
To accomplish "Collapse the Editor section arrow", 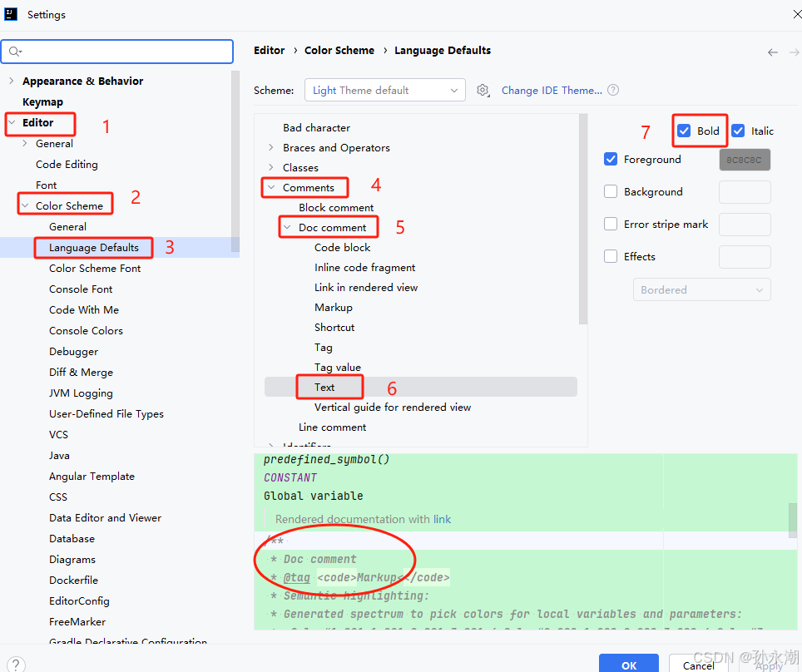I will 12,122.
